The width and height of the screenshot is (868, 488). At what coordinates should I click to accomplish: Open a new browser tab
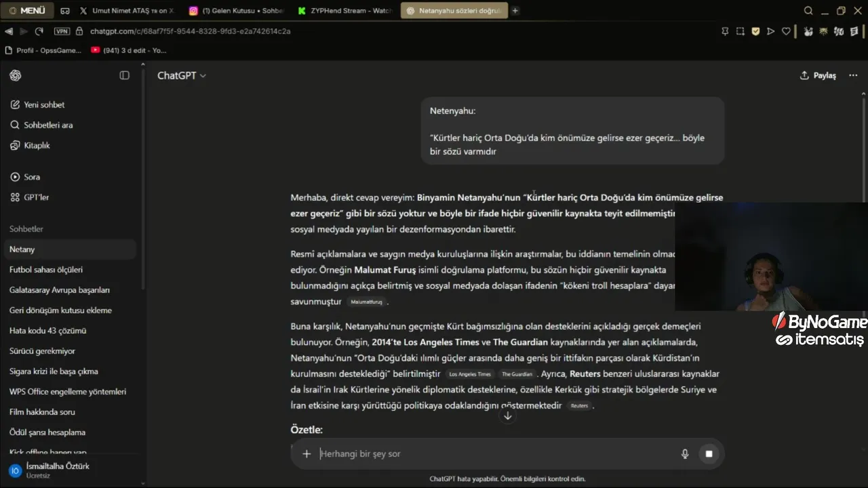click(515, 11)
